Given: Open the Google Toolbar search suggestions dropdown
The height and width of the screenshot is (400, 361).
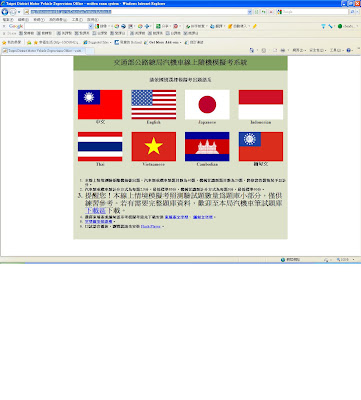Looking at the screenshot, I should coord(91,26).
